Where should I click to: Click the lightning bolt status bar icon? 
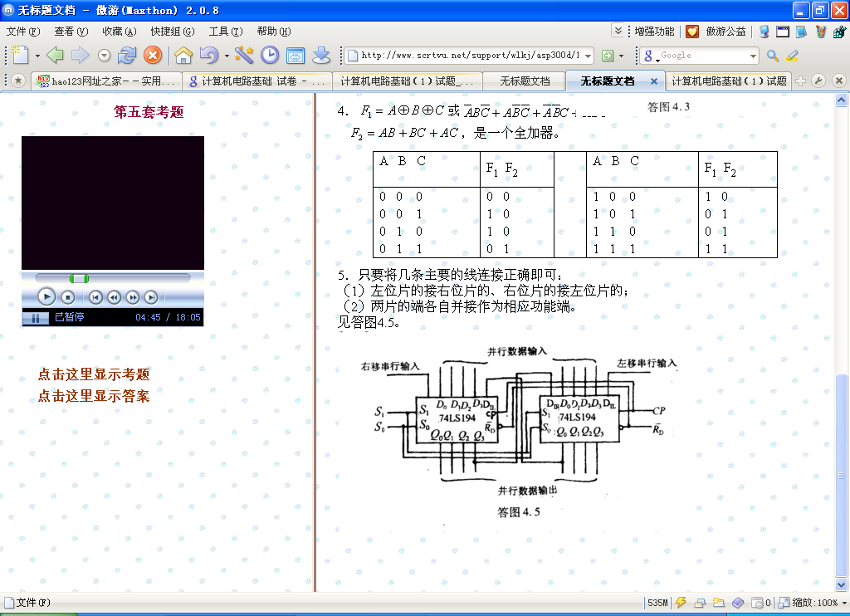point(681,603)
